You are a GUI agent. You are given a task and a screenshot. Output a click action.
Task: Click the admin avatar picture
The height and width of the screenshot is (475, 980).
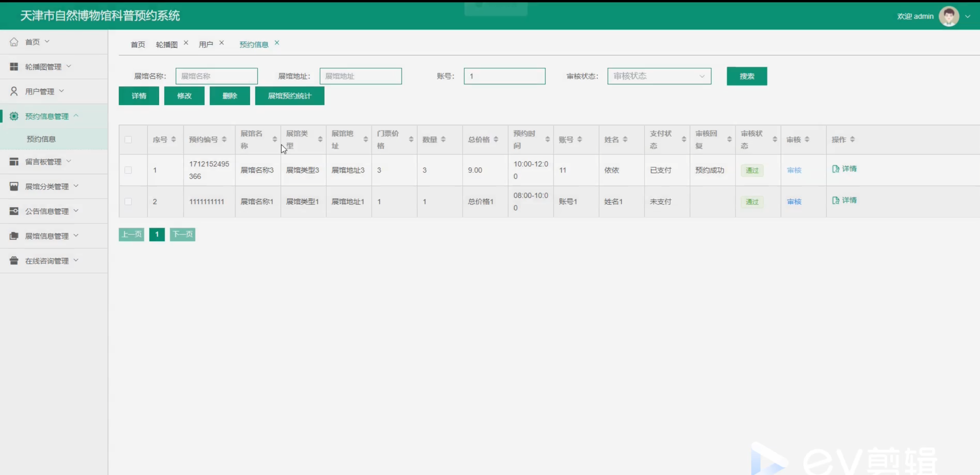point(949,16)
